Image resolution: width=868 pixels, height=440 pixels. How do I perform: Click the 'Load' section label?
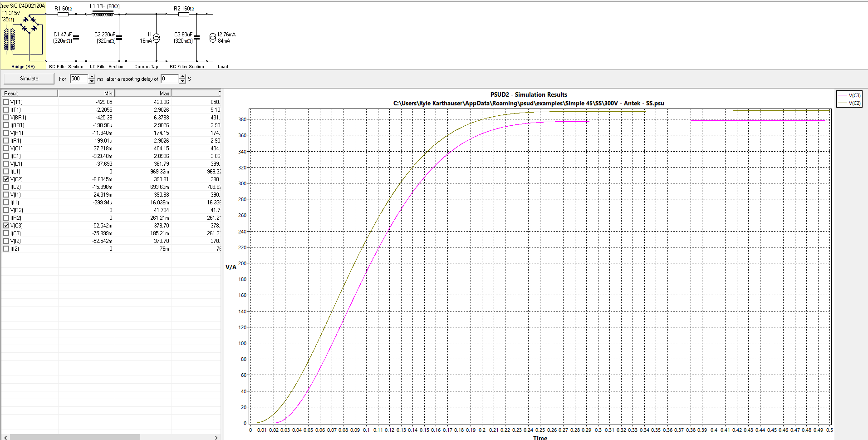223,67
